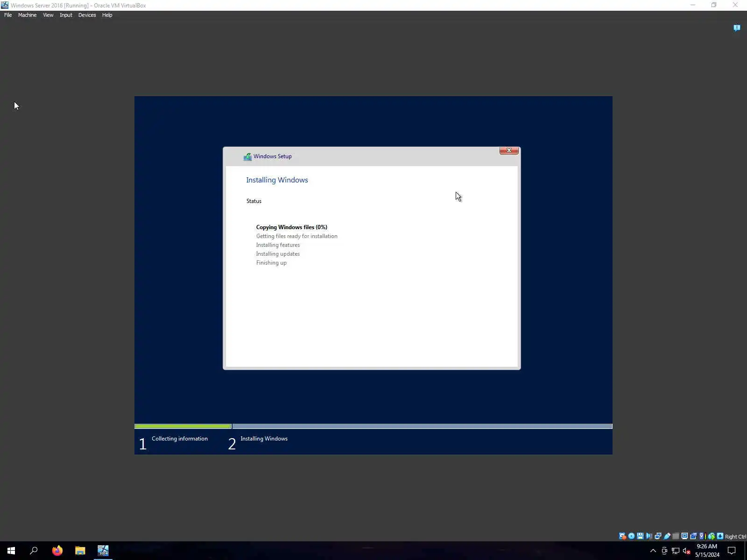The image size is (747, 560).
Task: Open the Input menu
Action: [x=66, y=15]
